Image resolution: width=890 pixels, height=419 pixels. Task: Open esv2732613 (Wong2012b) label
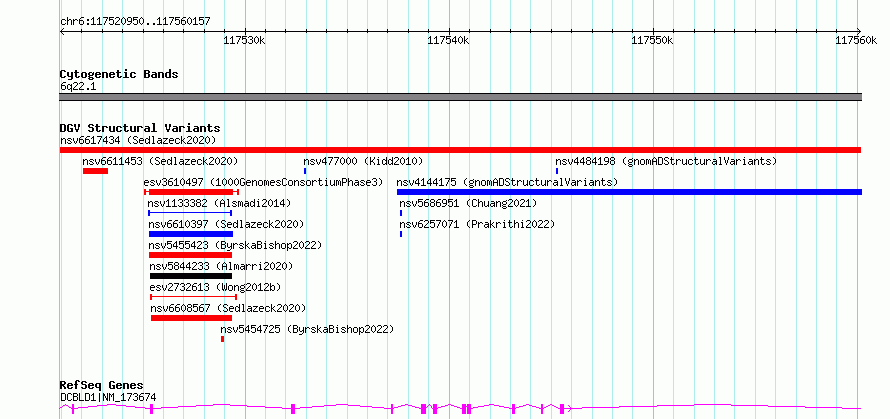click(216, 287)
